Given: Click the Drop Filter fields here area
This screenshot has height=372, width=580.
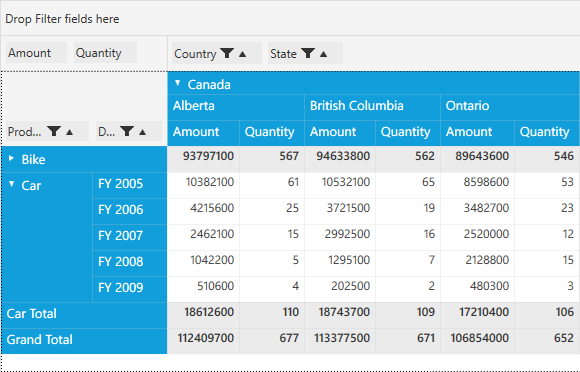Looking at the screenshot, I should (290, 19).
